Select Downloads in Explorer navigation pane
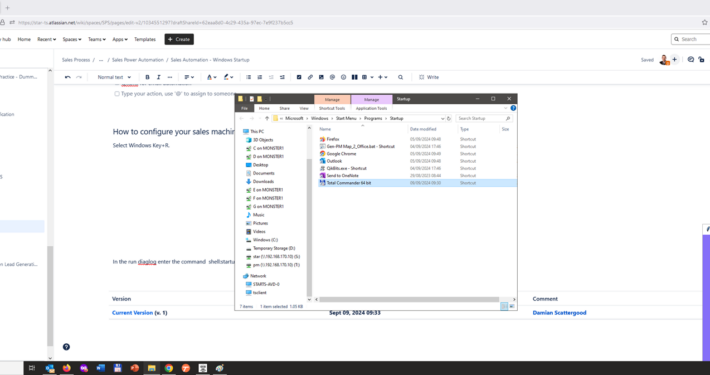The image size is (710, 375). [263, 182]
